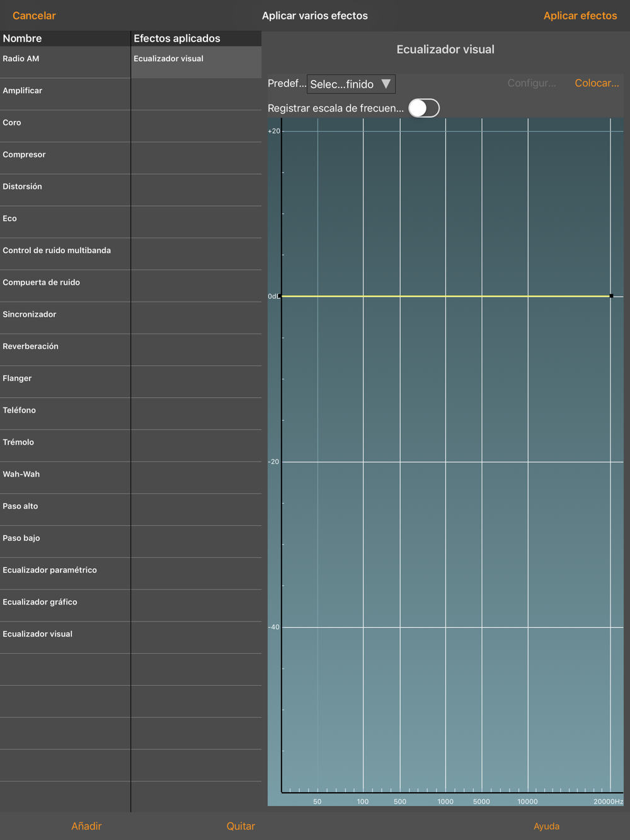Select the Ecualizador paramétrico effect
The height and width of the screenshot is (840, 630).
(65, 574)
